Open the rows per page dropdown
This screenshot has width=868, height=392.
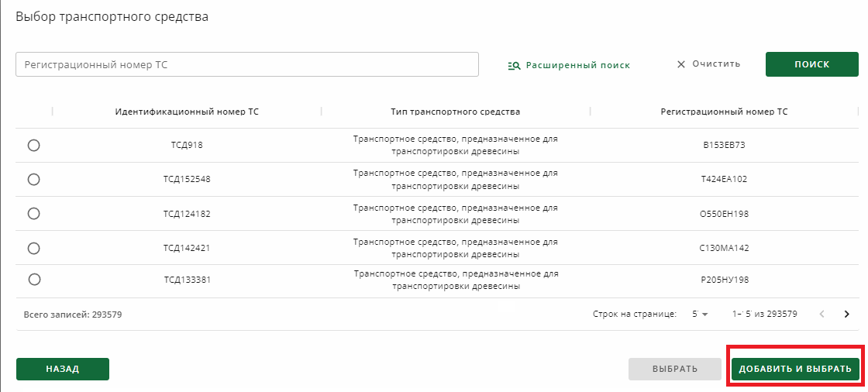[701, 314]
